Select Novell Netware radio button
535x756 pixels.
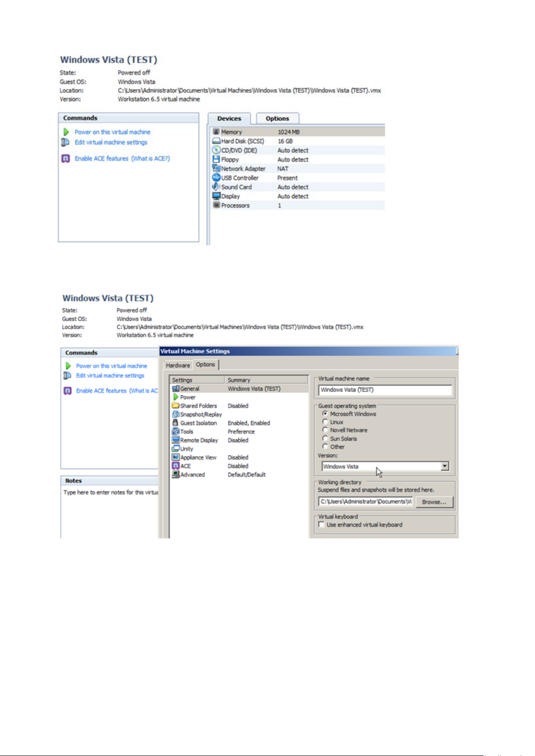[325, 429]
